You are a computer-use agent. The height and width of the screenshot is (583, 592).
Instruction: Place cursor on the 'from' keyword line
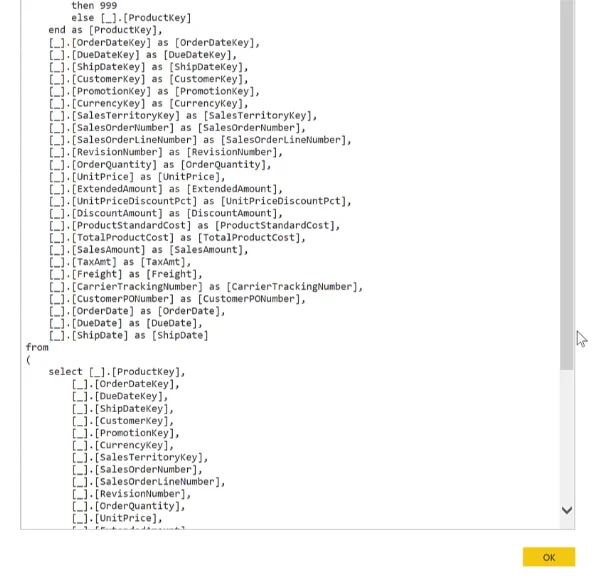[x=37, y=347]
